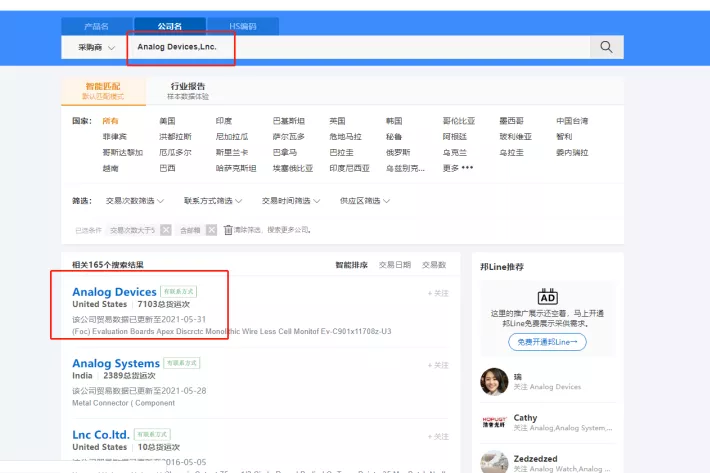Image resolution: width=710 pixels, height=473 pixels.
Task: Remove the 交易次数大于5 filter tag
Action: 166,230
